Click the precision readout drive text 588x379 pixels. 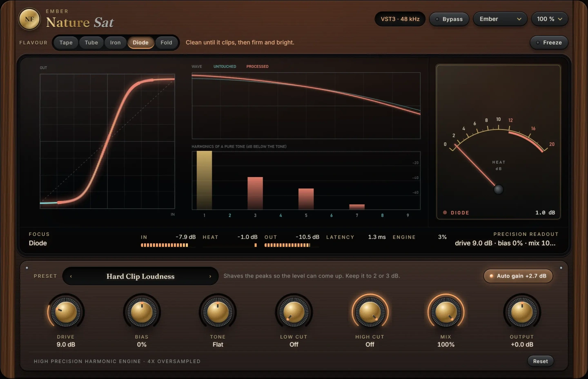[505, 243]
